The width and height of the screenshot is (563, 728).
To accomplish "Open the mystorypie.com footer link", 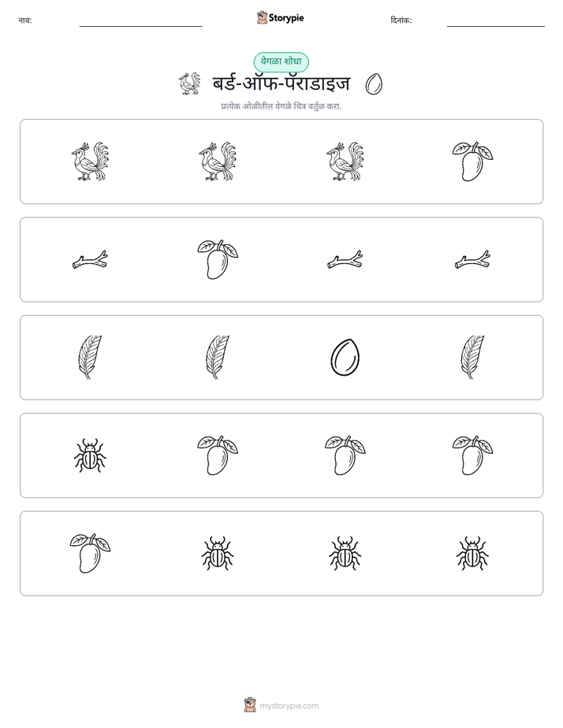I will 281,705.
